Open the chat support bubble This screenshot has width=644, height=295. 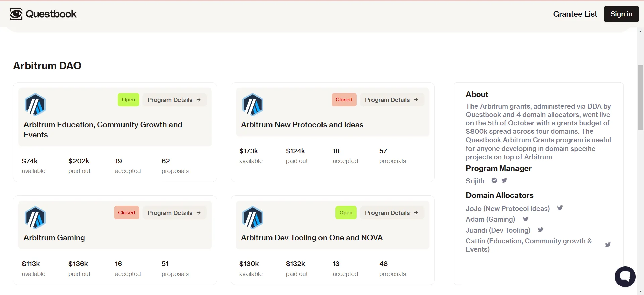coord(625,277)
